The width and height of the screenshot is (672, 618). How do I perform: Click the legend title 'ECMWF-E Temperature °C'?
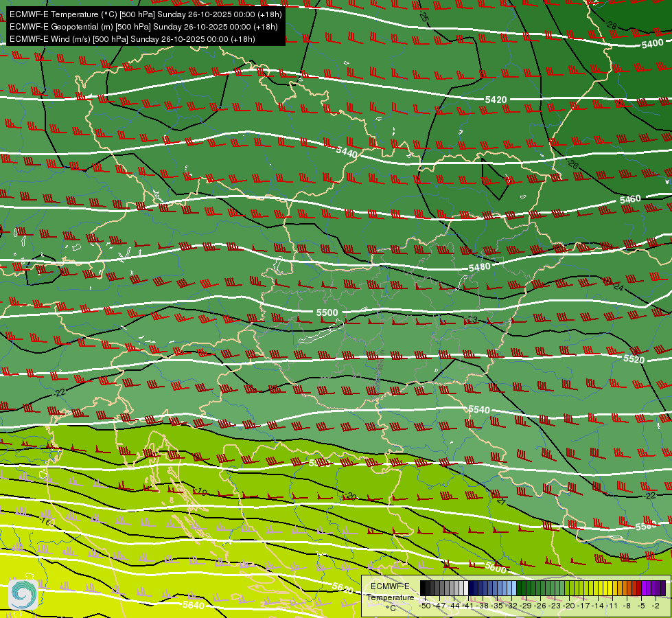(390, 597)
